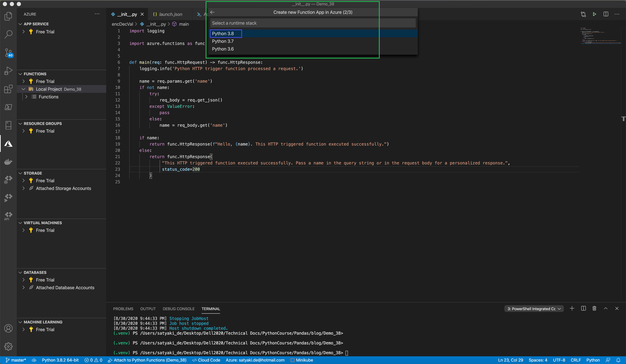This screenshot has height=364, width=626.
Task: Click the Python 3.8.2 64-bit interpreter status
Action: tap(60, 360)
